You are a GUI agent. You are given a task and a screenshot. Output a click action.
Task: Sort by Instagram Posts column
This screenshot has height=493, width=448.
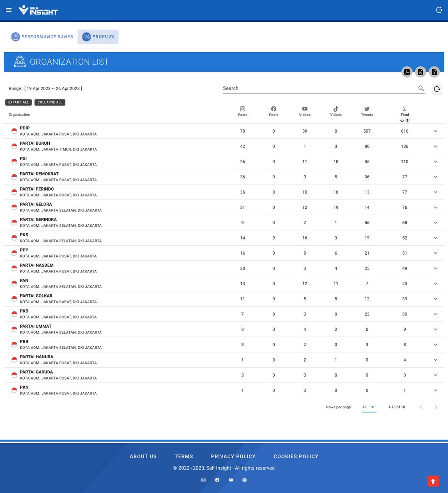point(243,111)
